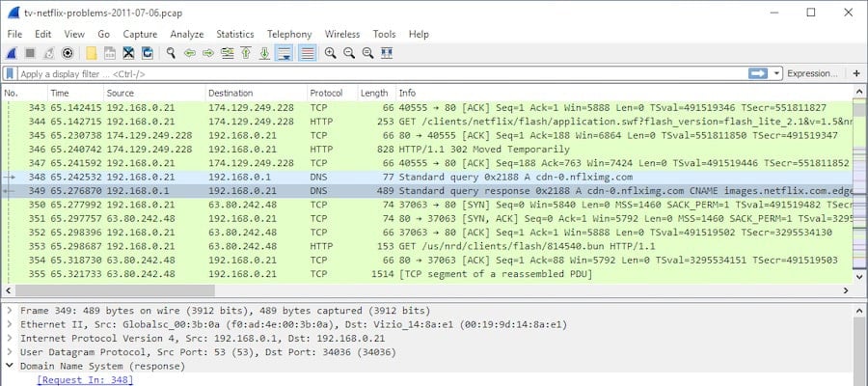868x386 pixels.
Task: Go forward in packet history arrow
Action: tap(208, 53)
